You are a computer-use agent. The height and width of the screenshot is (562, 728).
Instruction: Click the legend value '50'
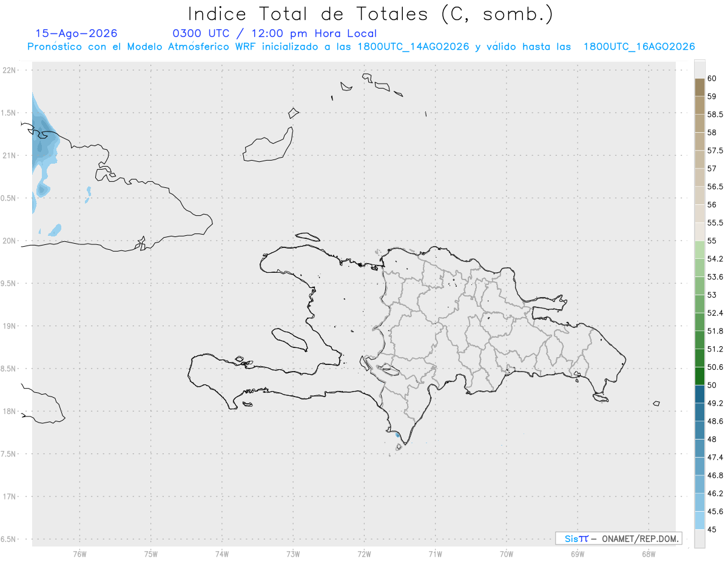[x=712, y=386]
